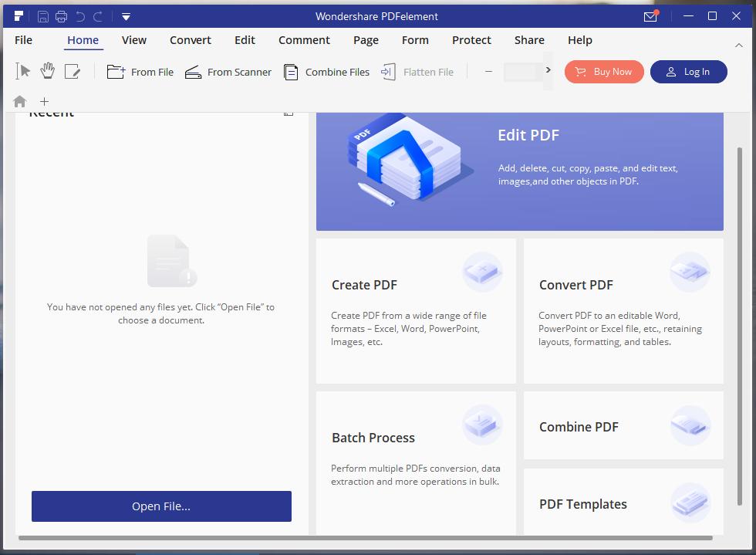Switch to the Convert tab

[191, 40]
